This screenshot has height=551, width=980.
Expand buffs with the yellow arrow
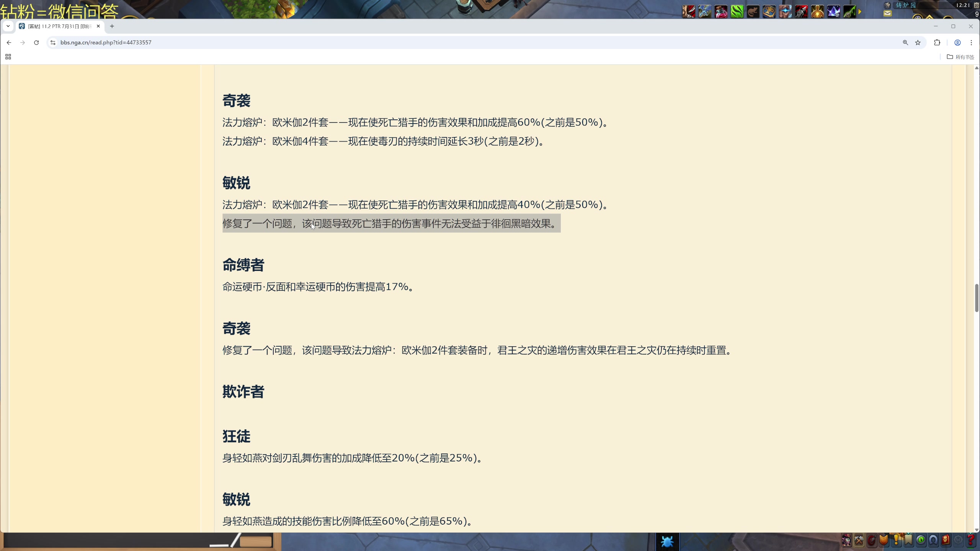(x=860, y=12)
